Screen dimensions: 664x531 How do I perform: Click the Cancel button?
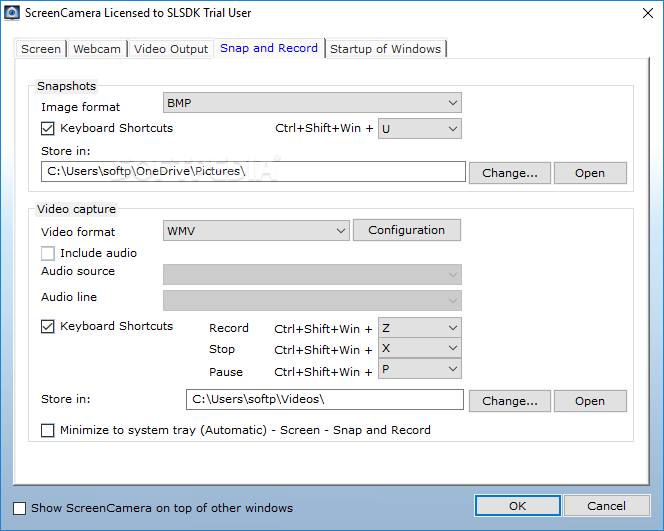(606, 506)
